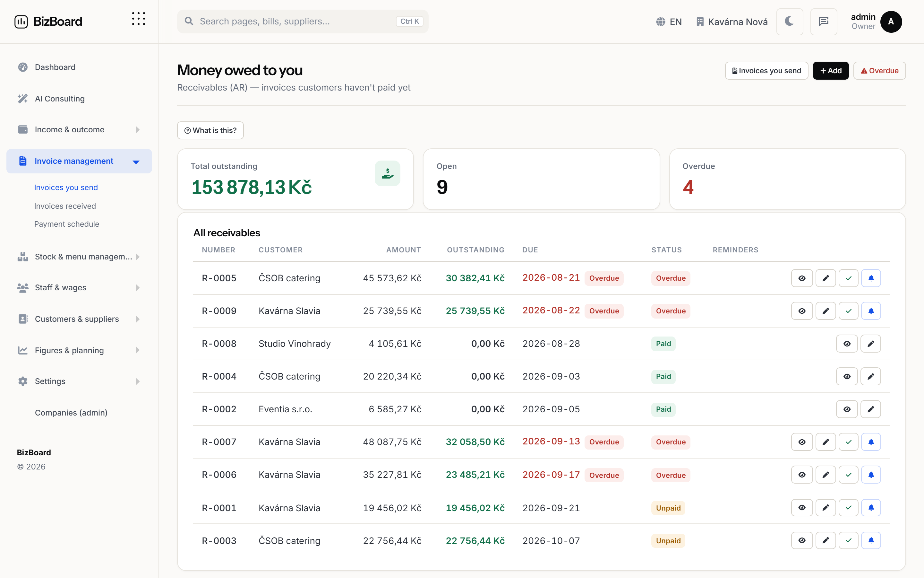The width and height of the screenshot is (924, 578).
Task: Send reminder bell for R-0009
Action: [x=871, y=311]
